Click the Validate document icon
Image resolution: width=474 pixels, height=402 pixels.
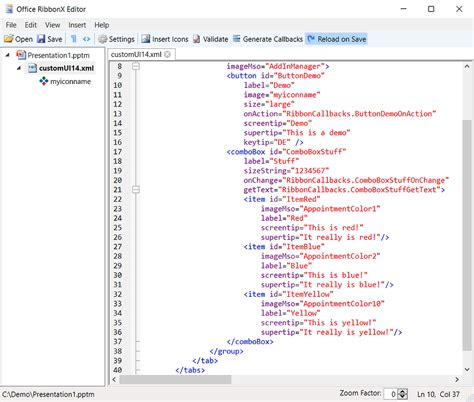pos(197,39)
